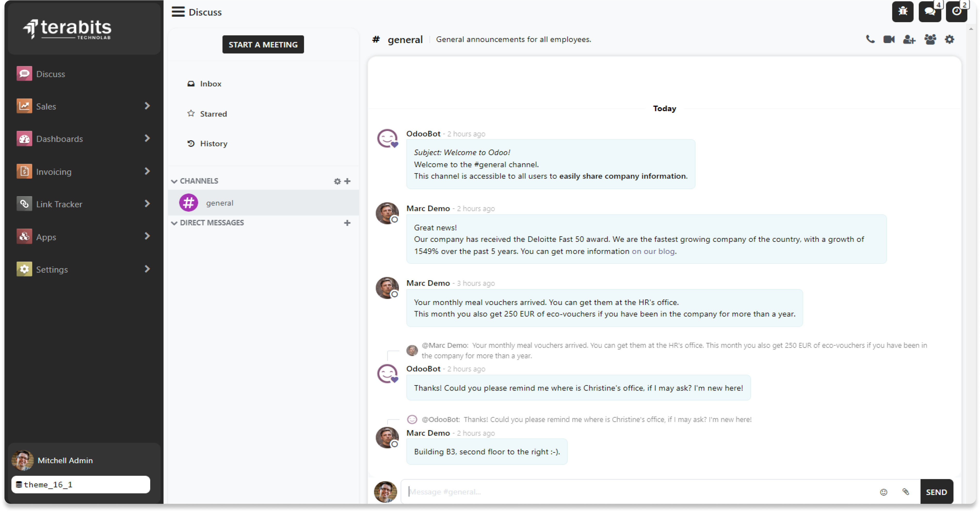980x512 pixels.
Task: Start a video call with camera icon
Action: click(x=889, y=39)
